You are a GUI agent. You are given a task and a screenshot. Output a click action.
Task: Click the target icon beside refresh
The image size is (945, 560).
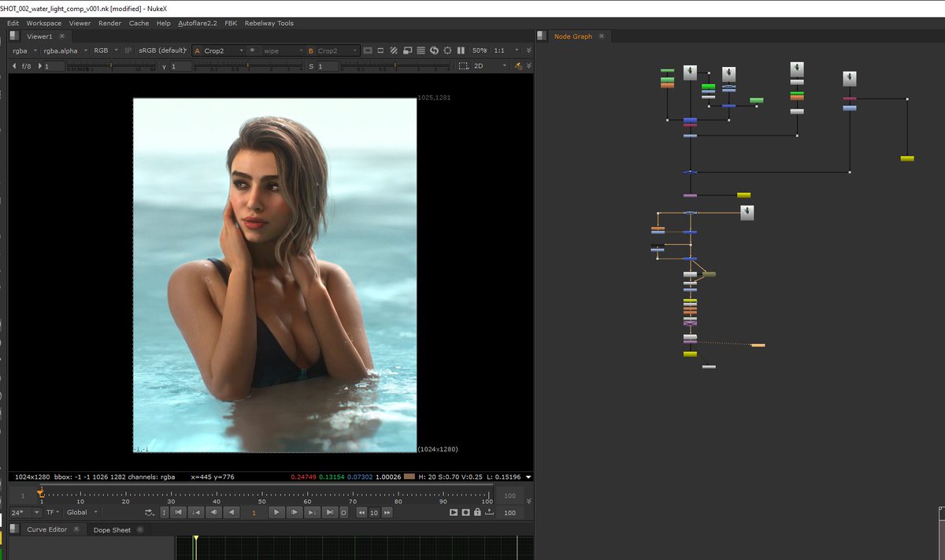coord(447,50)
